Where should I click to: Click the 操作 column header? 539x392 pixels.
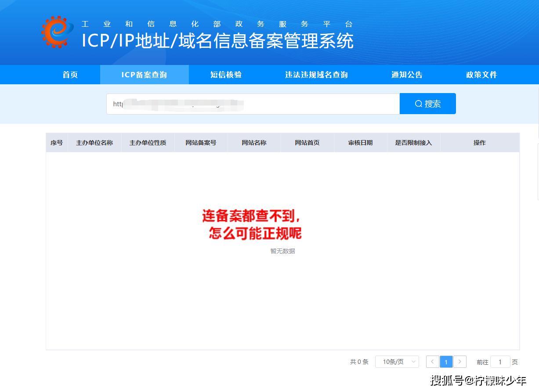pos(479,142)
